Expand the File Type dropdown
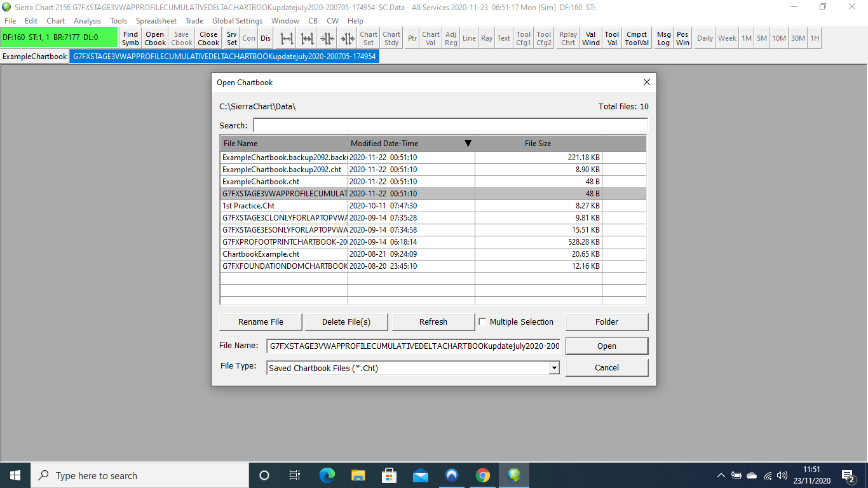The width and height of the screenshot is (868, 488). [554, 368]
